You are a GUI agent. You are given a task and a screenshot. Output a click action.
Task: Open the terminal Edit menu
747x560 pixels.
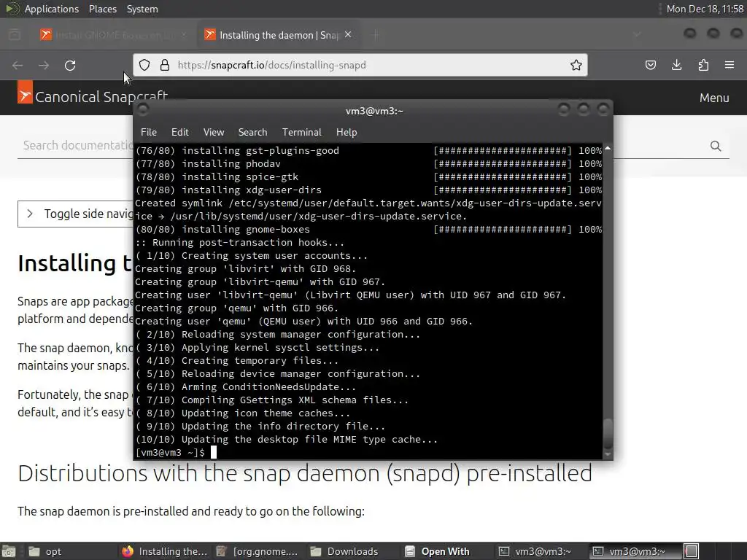pyautogui.click(x=180, y=133)
